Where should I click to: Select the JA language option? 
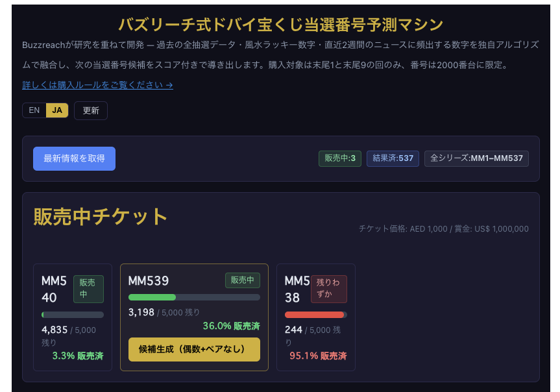pyautogui.click(x=57, y=110)
